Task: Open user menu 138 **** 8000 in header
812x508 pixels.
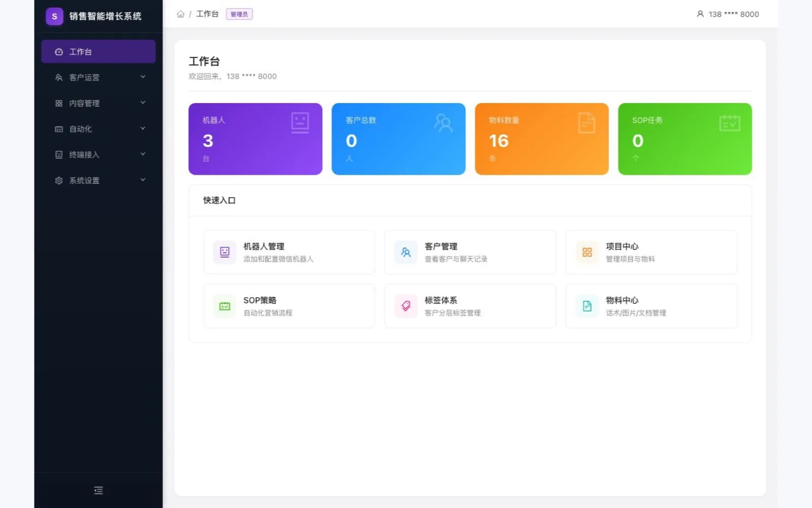Action: point(728,14)
